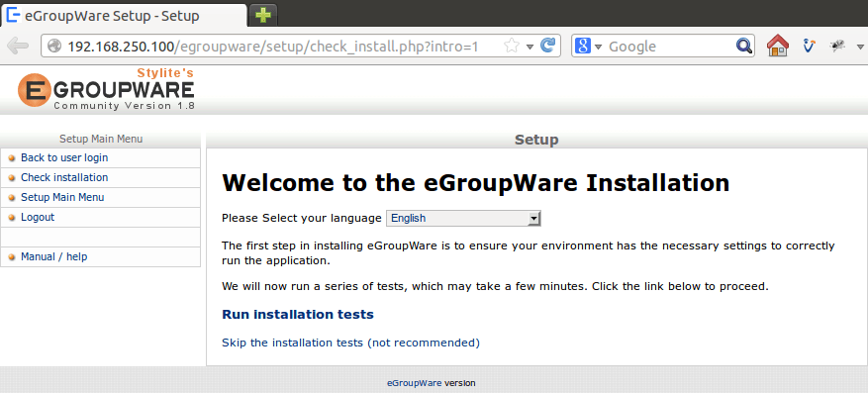Click the bug extension toolbar icon
This screenshot has height=393, width=868.
click(837, 46)
